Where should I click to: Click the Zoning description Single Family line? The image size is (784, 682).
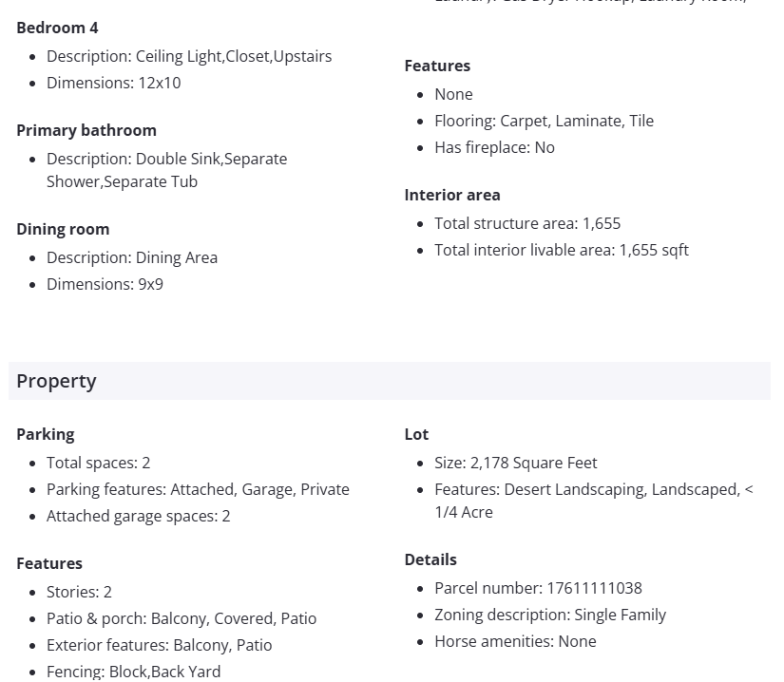pos(550,615)
